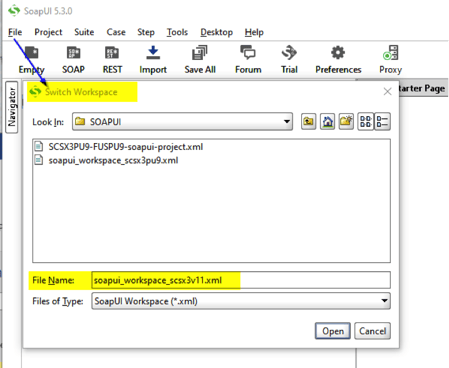Click the Open button
This screenshot has width=449, height=368.
tap(333, 331)
